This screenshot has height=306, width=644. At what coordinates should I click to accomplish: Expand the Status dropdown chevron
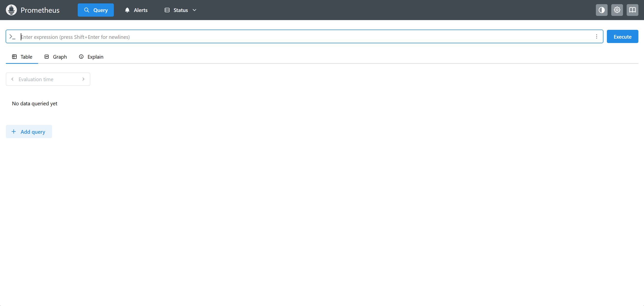pos(194,10)
